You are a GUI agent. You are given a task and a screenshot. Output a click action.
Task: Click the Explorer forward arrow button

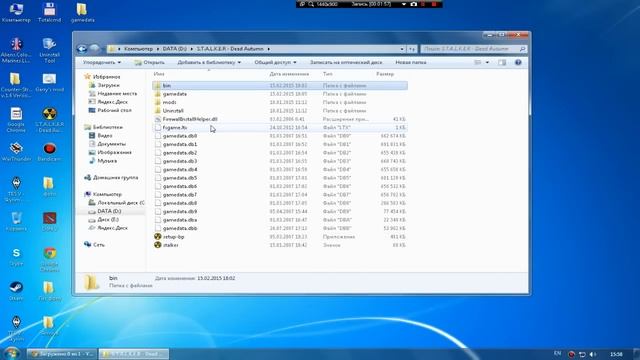[95, 49]
